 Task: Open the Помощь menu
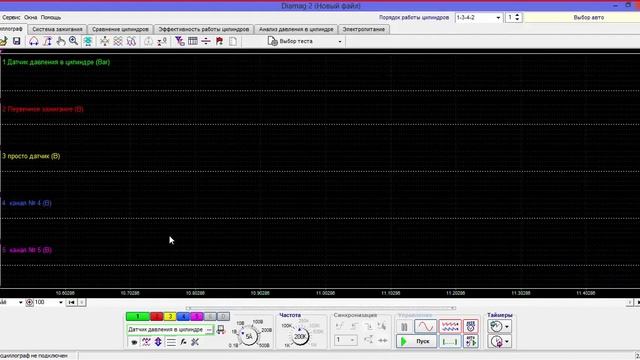(x=51, y=18)
